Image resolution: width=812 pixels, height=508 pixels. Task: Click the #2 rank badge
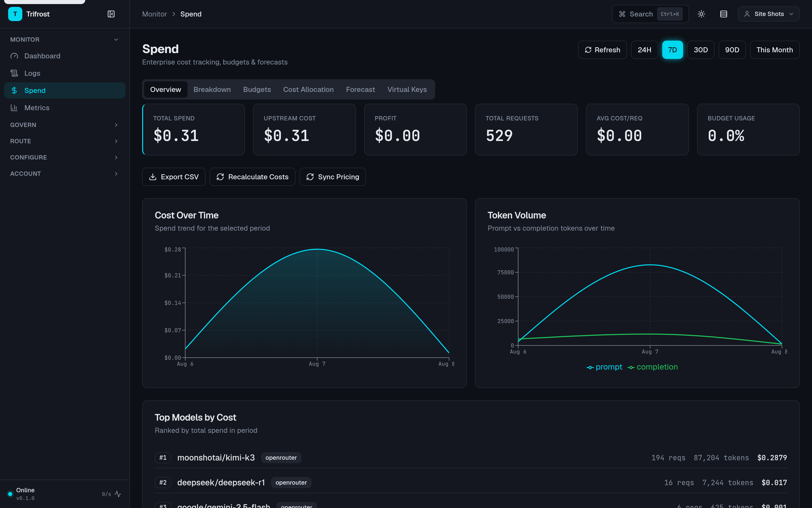tap(163, 482)
